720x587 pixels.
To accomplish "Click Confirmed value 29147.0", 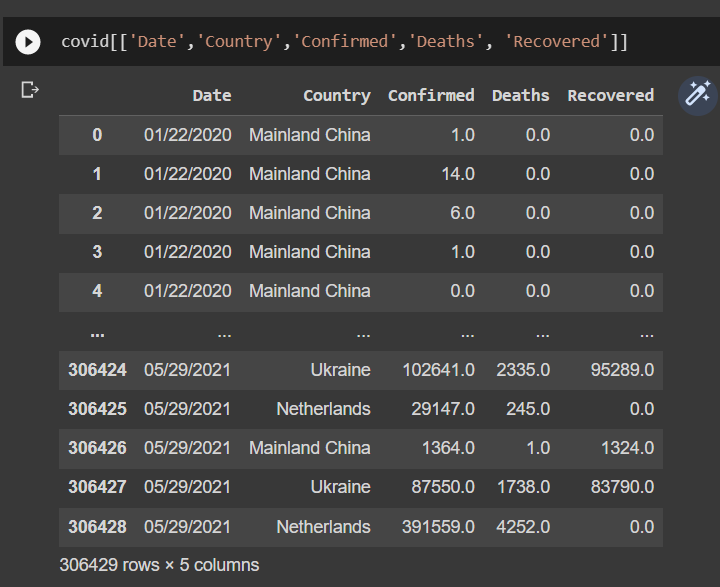I will [443, 409].
